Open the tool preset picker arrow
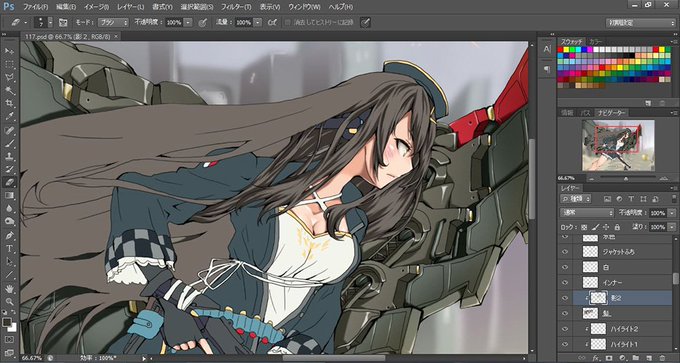Viewport: 680px width, 363px height. point(26,23)
